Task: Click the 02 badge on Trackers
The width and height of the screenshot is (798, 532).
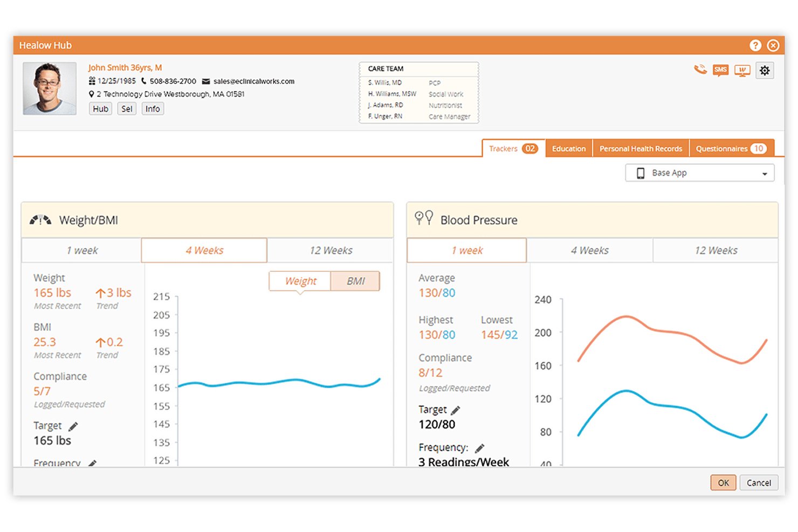Action: [530, 148]
